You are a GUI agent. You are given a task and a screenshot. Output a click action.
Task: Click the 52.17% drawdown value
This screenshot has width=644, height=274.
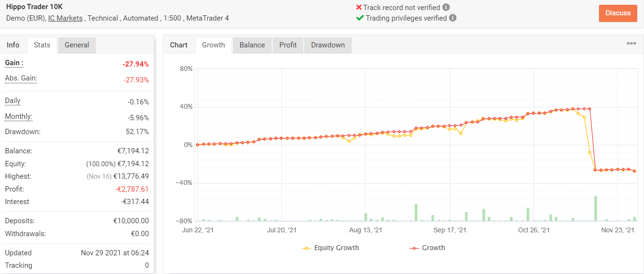point(138,132)
